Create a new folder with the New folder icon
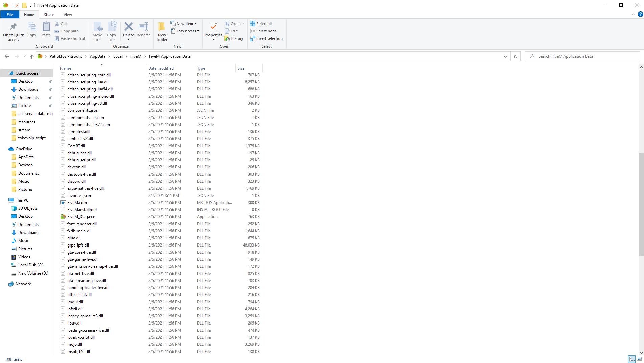The image size is (644, 363). tap(162, 31)
